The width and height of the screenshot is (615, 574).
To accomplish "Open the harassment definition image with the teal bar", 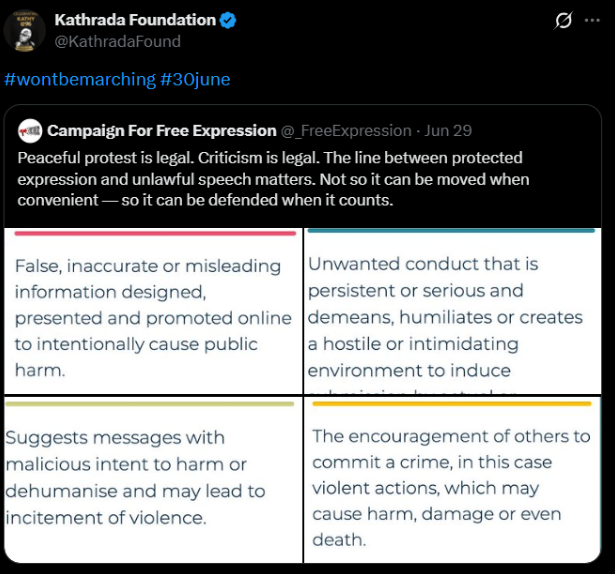I will pos(453,311).
